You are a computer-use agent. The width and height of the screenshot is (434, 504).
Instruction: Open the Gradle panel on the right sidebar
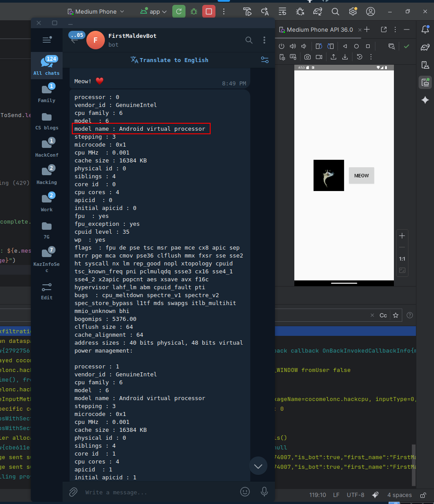pos(424,46)
